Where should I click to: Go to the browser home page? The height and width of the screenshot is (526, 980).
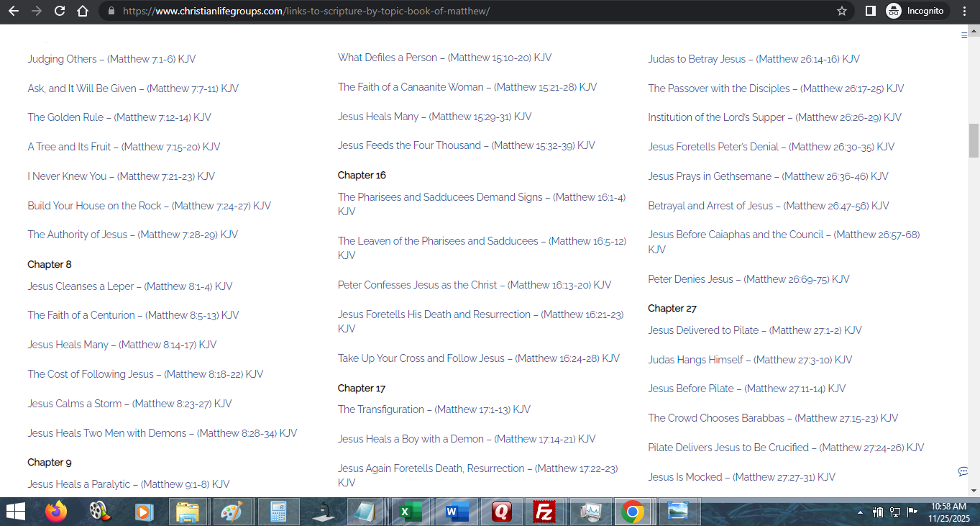pos(83,12)
